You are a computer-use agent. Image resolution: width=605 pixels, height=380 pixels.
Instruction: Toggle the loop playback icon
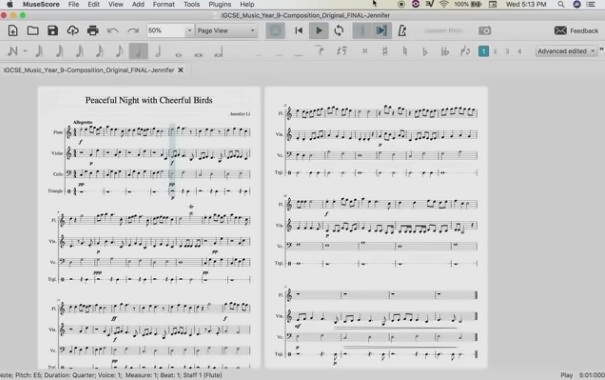pyautogui.click(x=339, y=30)
